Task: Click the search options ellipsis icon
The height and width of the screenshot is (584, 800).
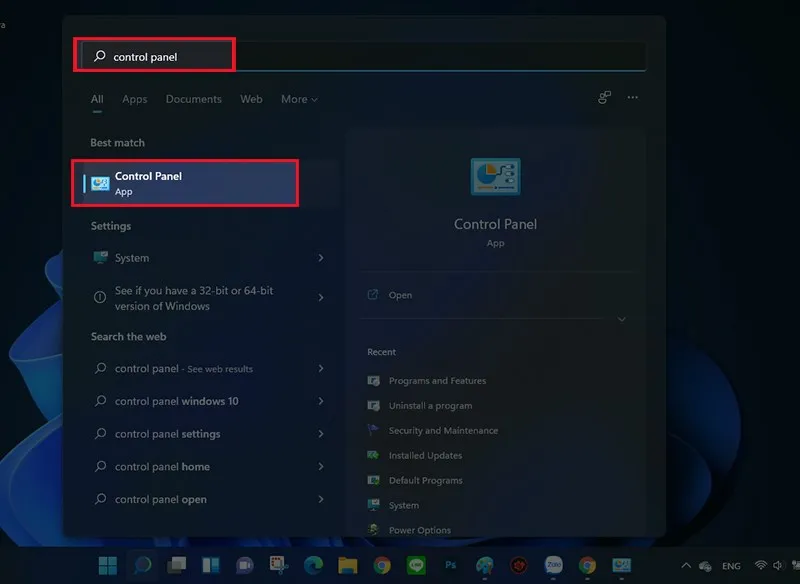Action: (x=632, y=98)
